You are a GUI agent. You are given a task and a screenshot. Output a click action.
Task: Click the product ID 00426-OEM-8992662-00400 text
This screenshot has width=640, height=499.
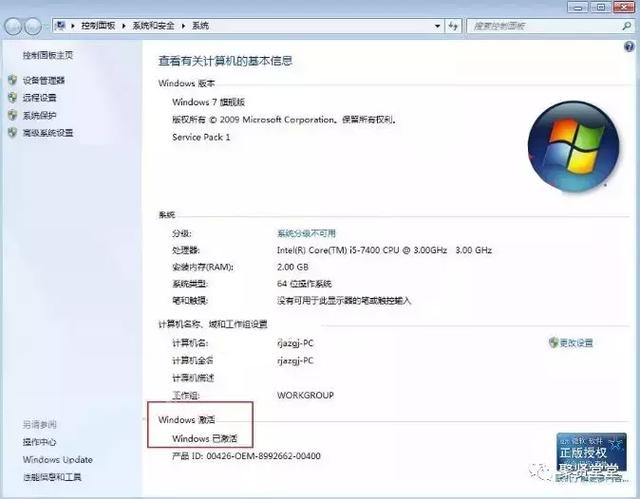(246, 456)
